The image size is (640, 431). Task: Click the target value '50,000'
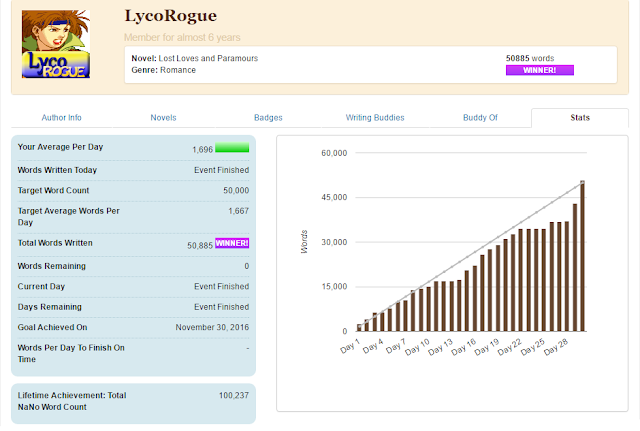pos(236,191)
